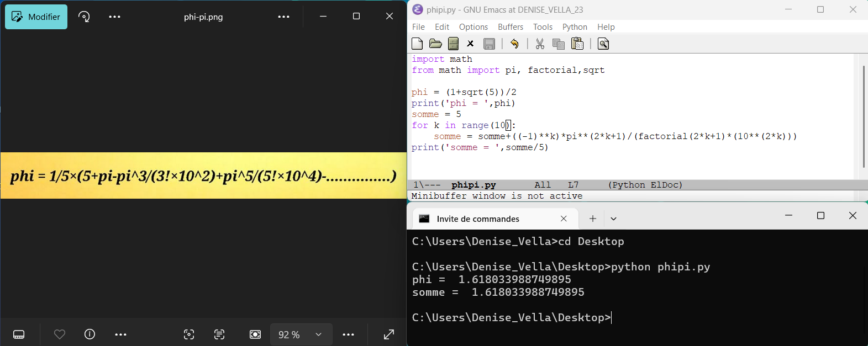Click the Emacs editor vertical scrollbar
The width and height of the screenshot is (868, 346).
864,116
